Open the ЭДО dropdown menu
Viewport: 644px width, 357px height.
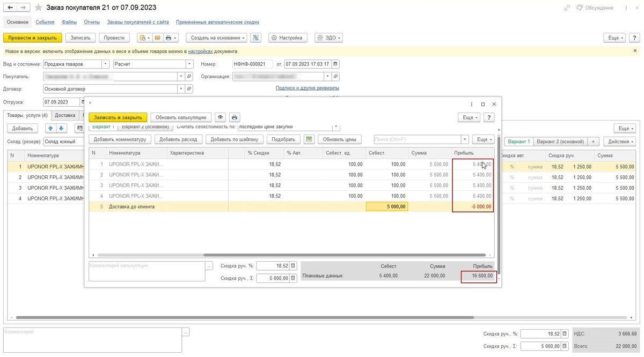click(x=330, y=38)
